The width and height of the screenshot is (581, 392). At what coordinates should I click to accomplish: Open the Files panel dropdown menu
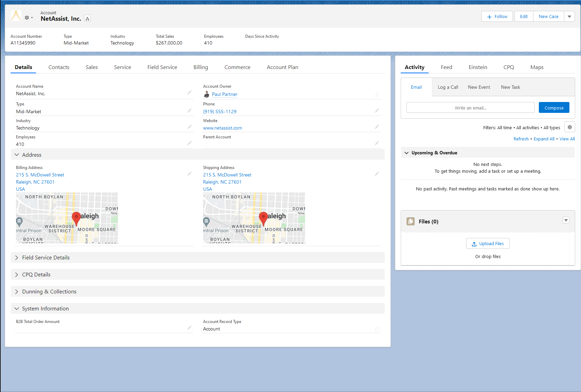(566, 220)
